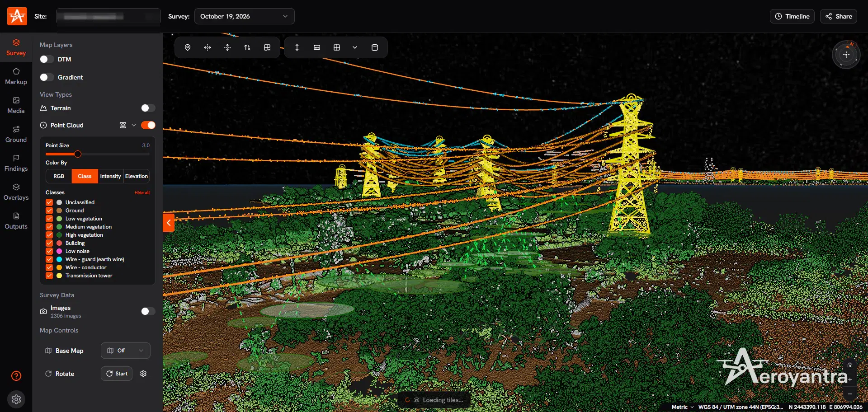Open the Markup sidebar panel
This screenshot has height=412, width=868.
click(x=16, y=76)
